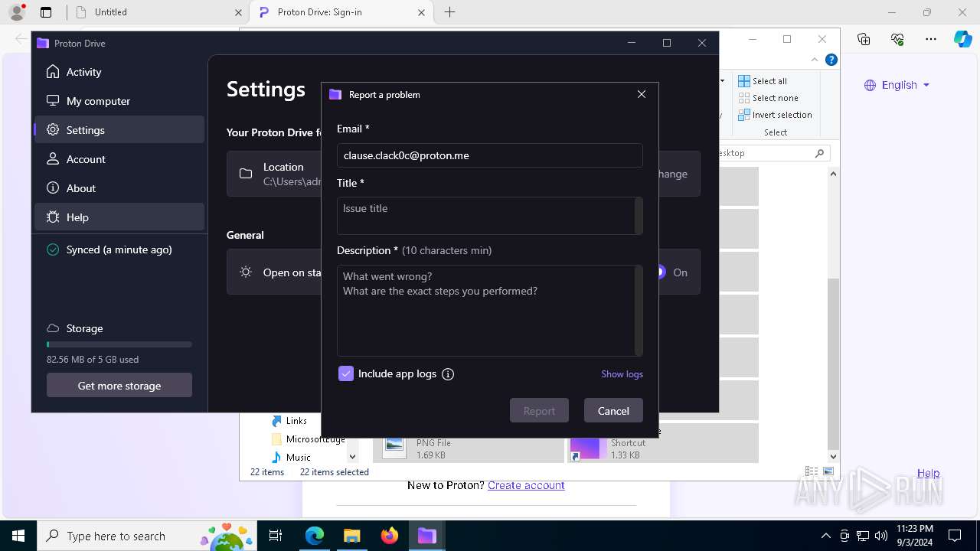Open browser essentials heart icon
The image size is (980, 551).
coord(897,39)
